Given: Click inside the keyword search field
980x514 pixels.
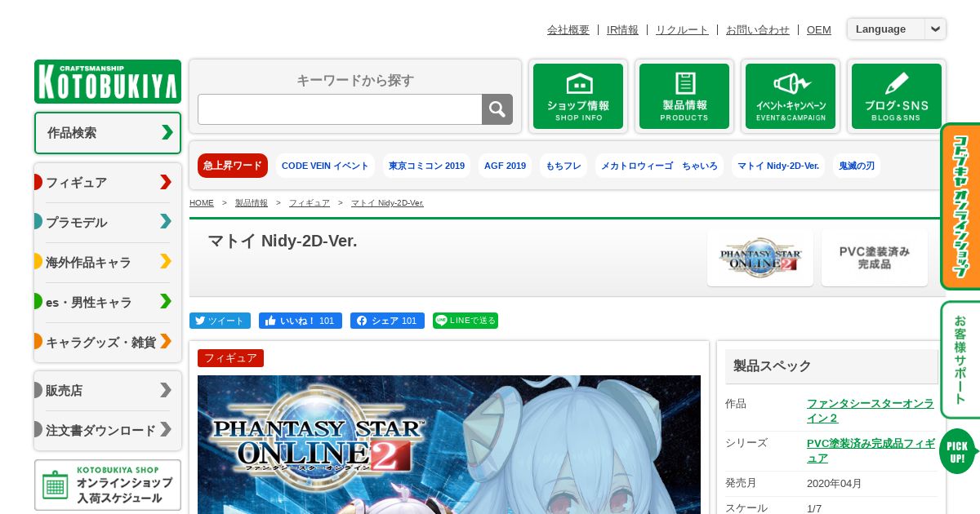Looking at the screenshot, I should [340, 109].
